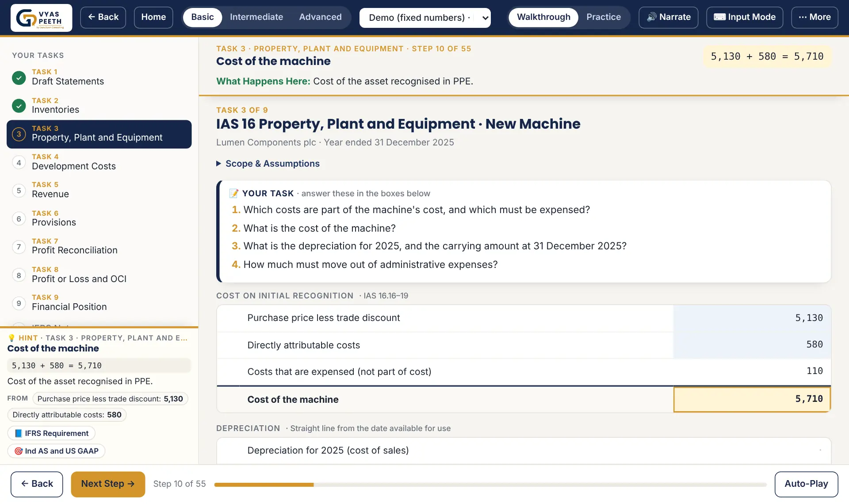849x504 pixels.
Task: Click the hint lightbulb icon
Action: click(x=11, y=338)
